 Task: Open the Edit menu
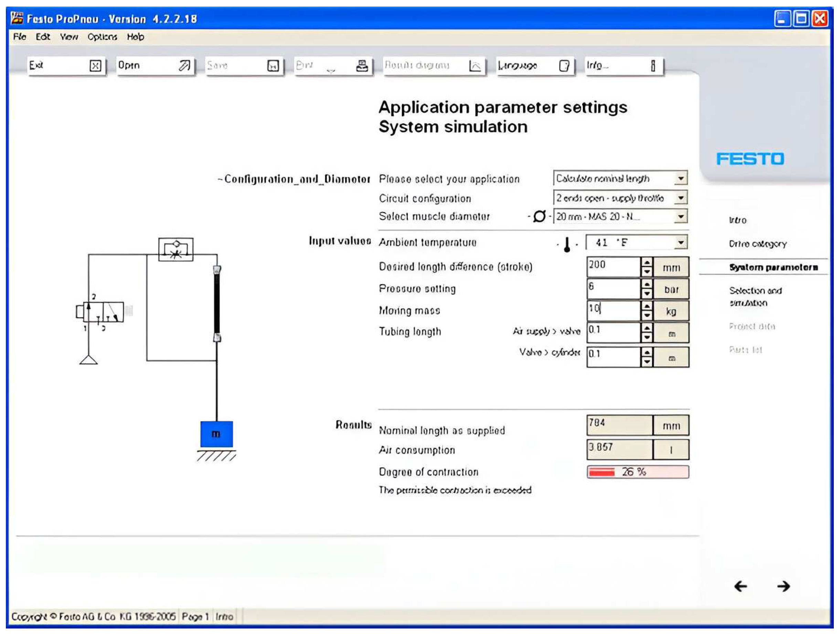coord(43,37)
